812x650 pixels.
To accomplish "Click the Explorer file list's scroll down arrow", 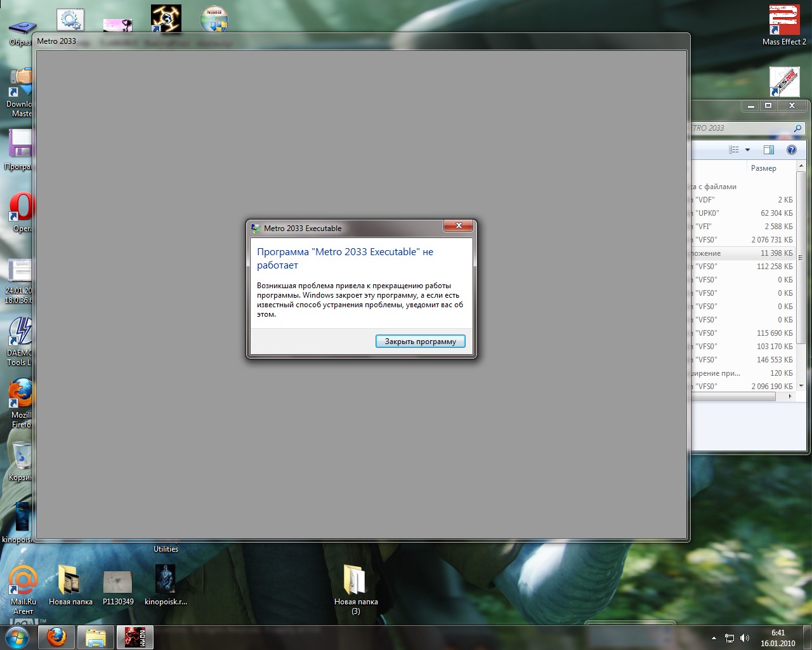I will pyautogui.click(x=801, y=386).
